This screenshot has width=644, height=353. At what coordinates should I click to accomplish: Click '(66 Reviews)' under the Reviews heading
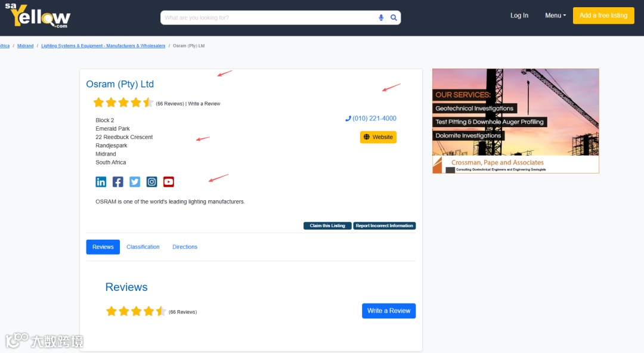tap(183, 312)
